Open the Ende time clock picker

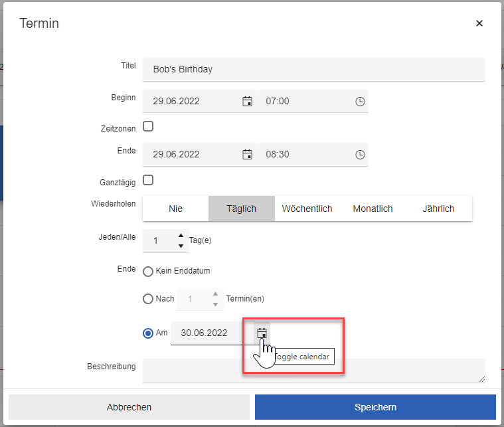(x=360, y=155)
